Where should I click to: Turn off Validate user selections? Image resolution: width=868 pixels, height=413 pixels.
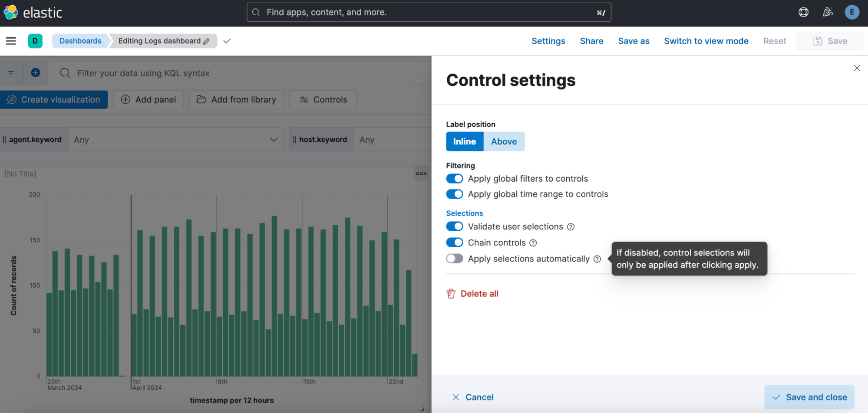point(455,226)
